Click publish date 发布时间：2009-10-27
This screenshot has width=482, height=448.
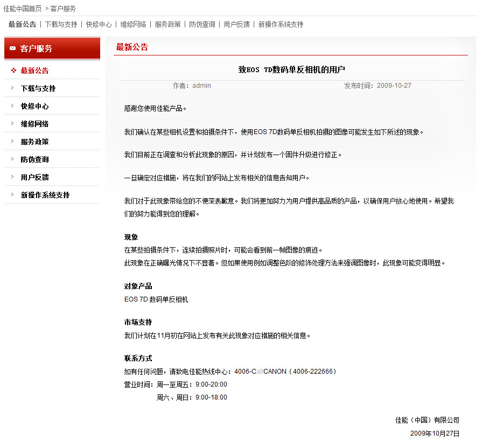[x=378, y=86]
